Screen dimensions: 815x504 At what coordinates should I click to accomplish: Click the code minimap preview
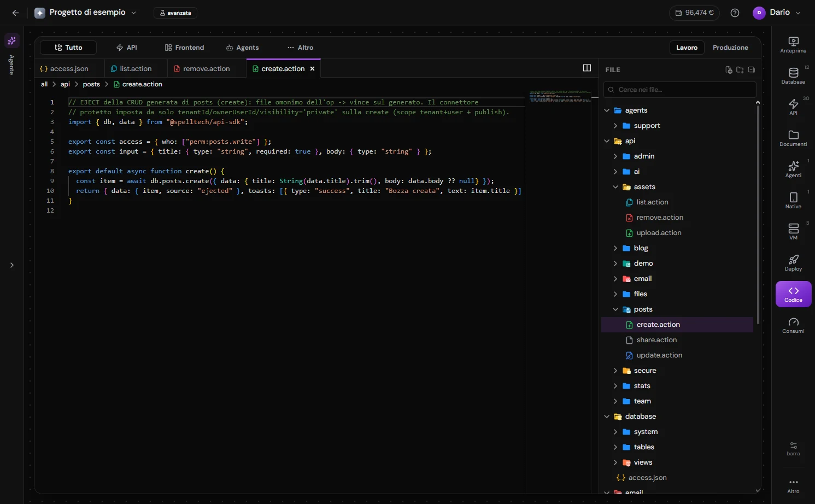[560, 96]
